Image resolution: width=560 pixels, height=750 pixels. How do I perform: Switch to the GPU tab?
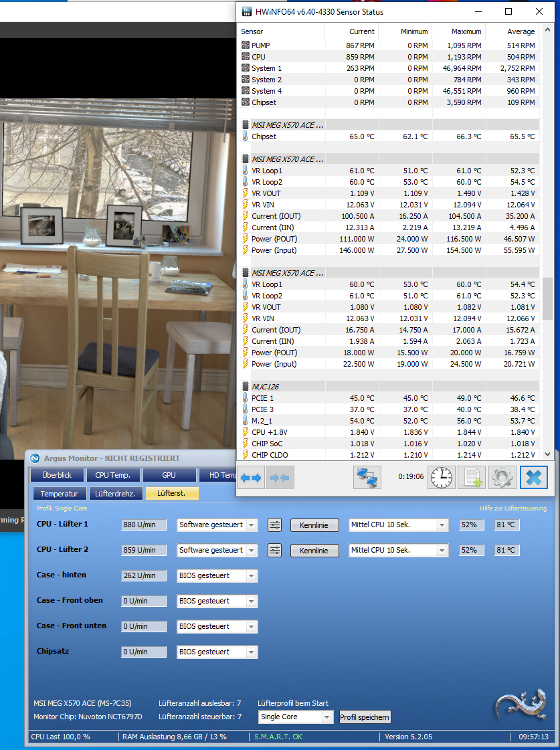pyautogui.click(x=169, y=475)
